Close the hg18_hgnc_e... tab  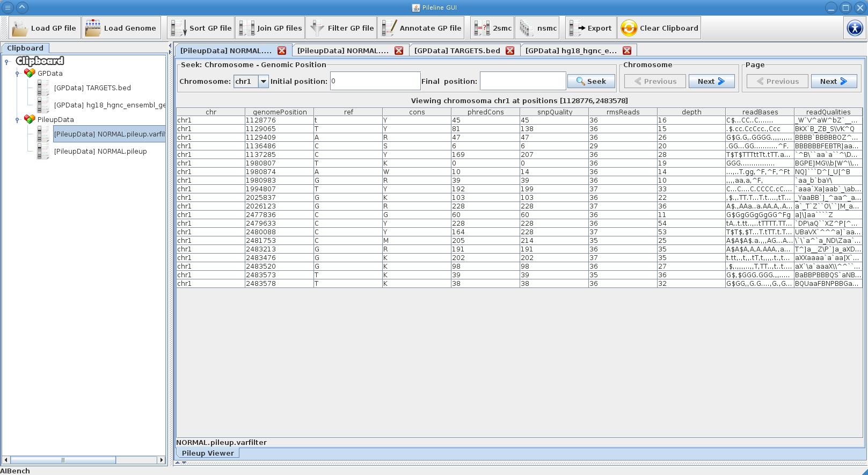point(627,51)
